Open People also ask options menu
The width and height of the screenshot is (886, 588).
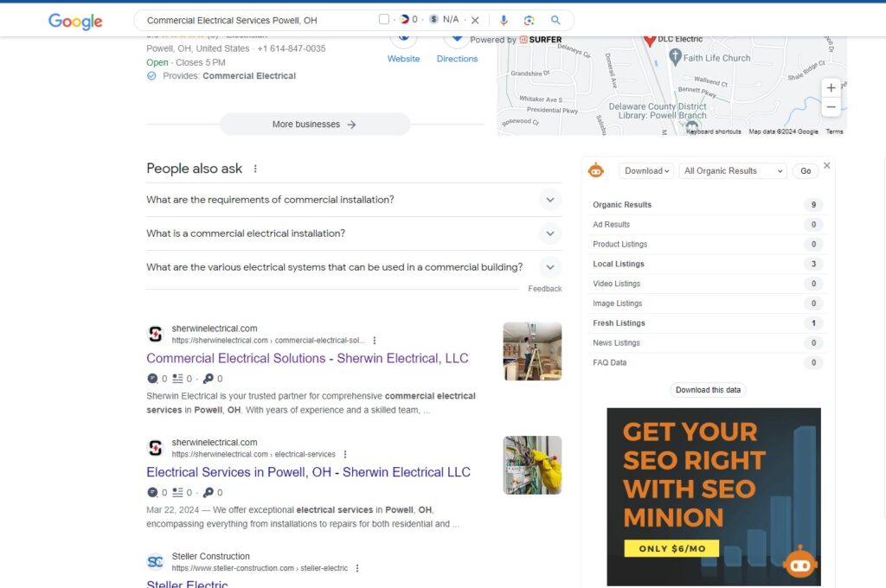[255, 169]
